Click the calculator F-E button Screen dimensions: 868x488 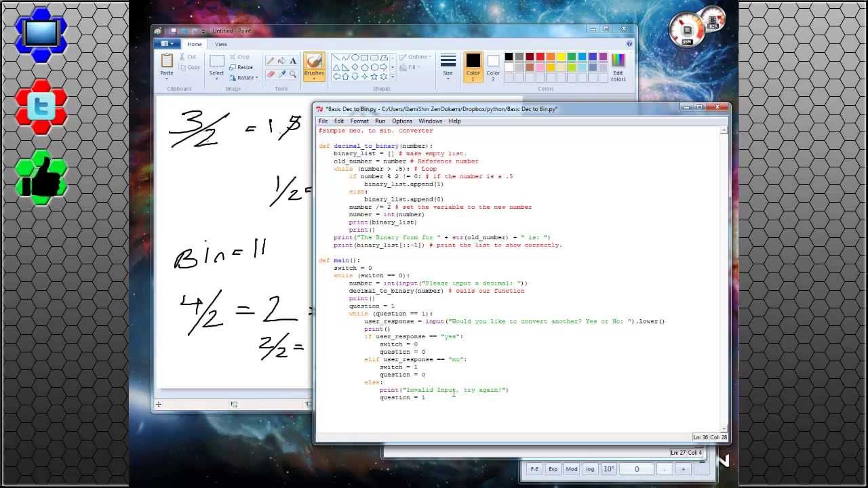tap(534, 469)
